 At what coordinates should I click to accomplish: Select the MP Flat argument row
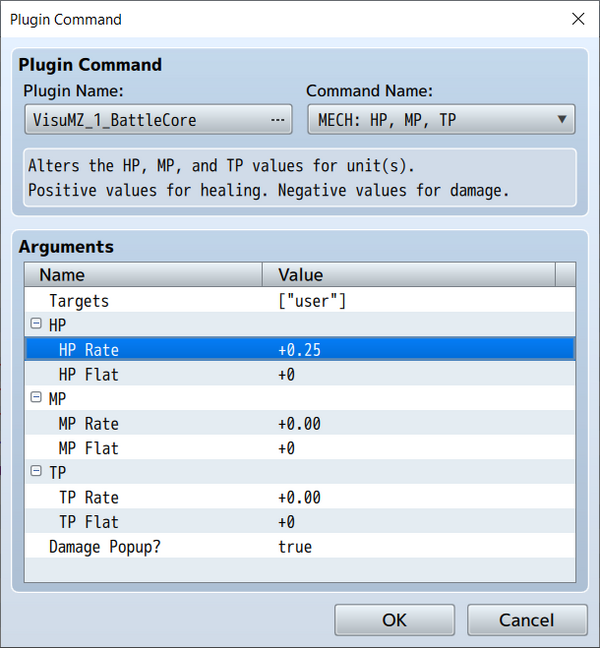(x=300, y=448)
